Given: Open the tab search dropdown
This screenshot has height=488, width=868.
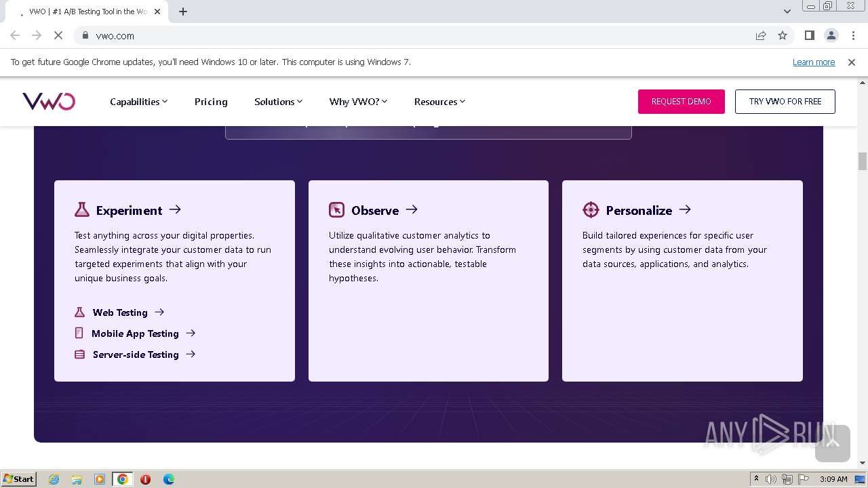Looking at the screenshot, I should pyautogui.click(x=787, y=12).
